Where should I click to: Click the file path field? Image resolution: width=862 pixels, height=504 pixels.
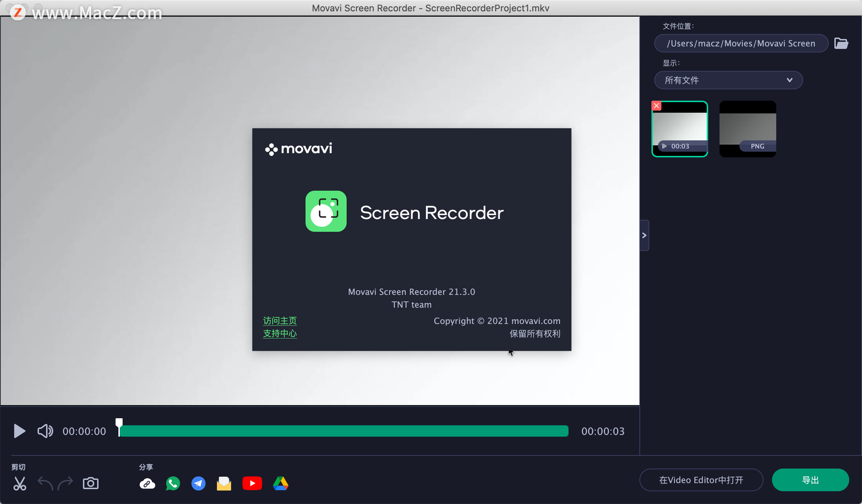pyautogui.click(x=741, y=43)
